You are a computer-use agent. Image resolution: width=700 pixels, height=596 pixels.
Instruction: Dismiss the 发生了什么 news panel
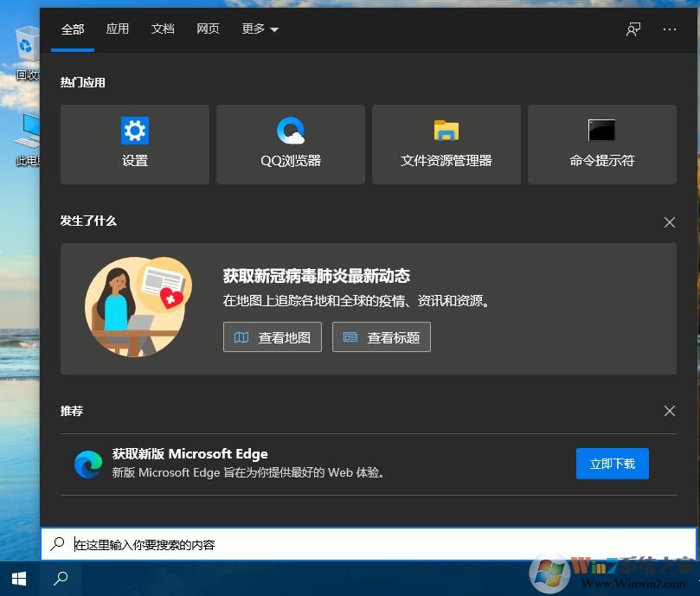click(669, 222)
